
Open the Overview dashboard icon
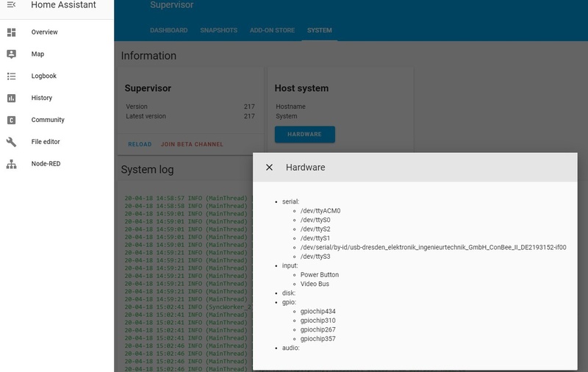pos(11,32)
